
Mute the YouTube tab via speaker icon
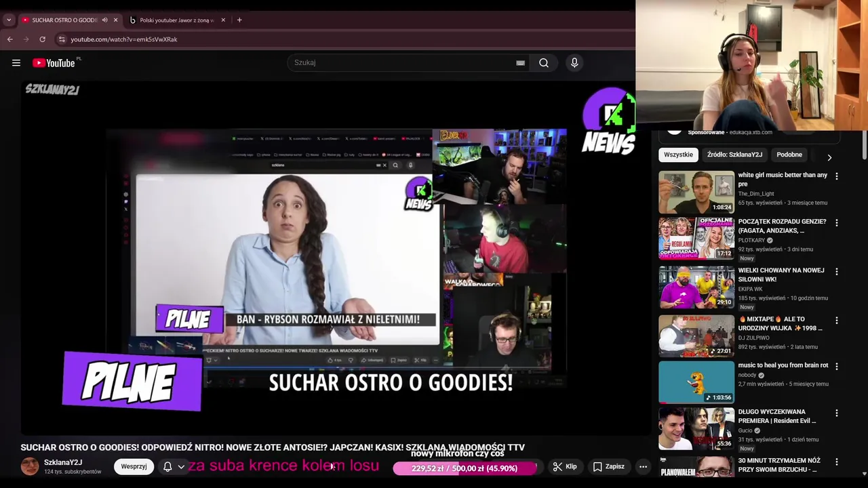(104, 20)
